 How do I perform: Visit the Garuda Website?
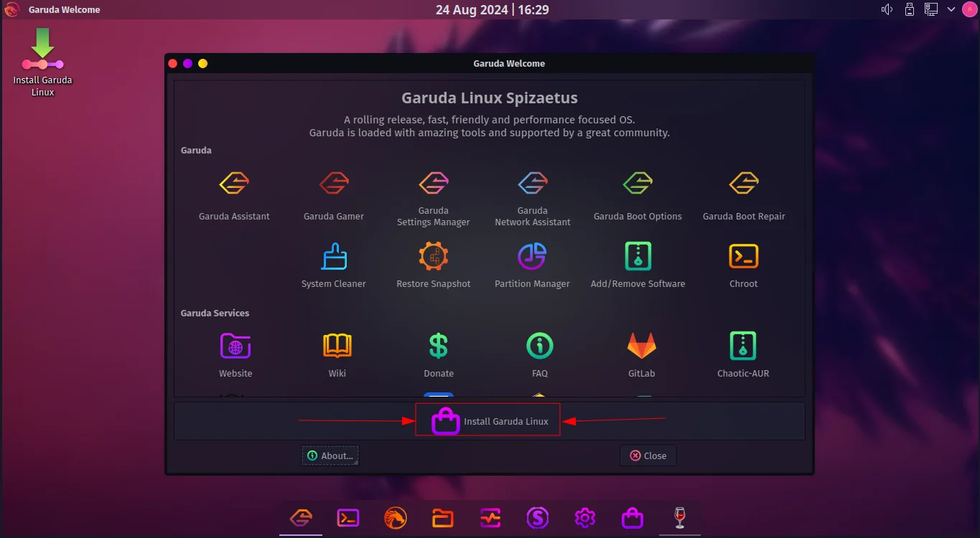(235, 354)
